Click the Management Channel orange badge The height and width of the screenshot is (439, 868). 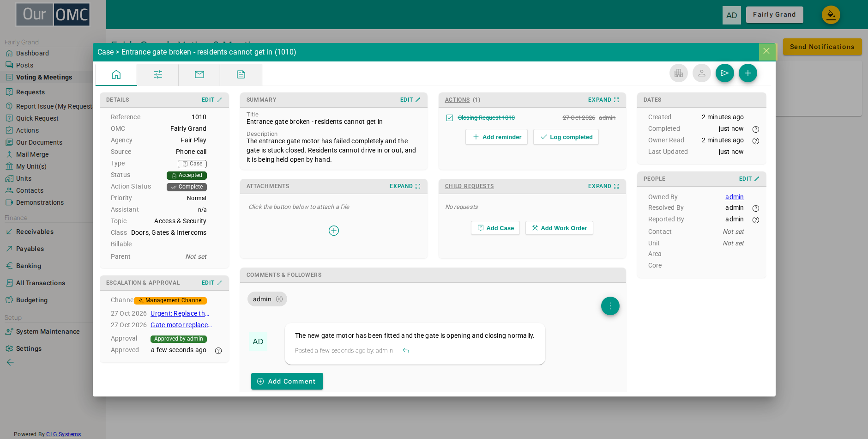[170, 300]
